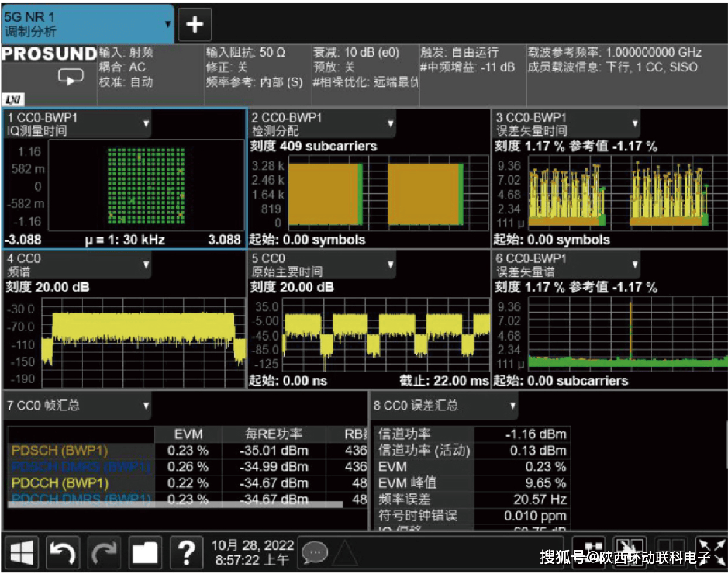Select the PDSCH (BWP1) row
This screenshot has height=574, width=728.
pyautogui.click(x=60, y=451)
